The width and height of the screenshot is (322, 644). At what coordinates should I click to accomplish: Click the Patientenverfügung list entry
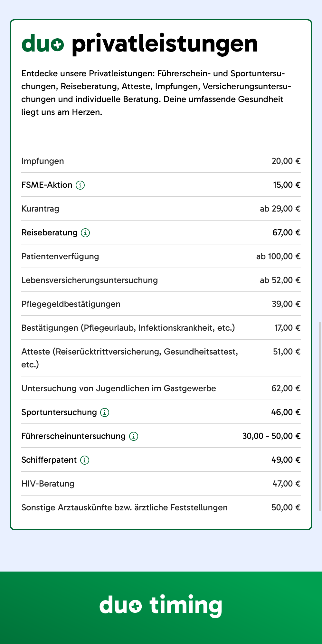point(60,257)
